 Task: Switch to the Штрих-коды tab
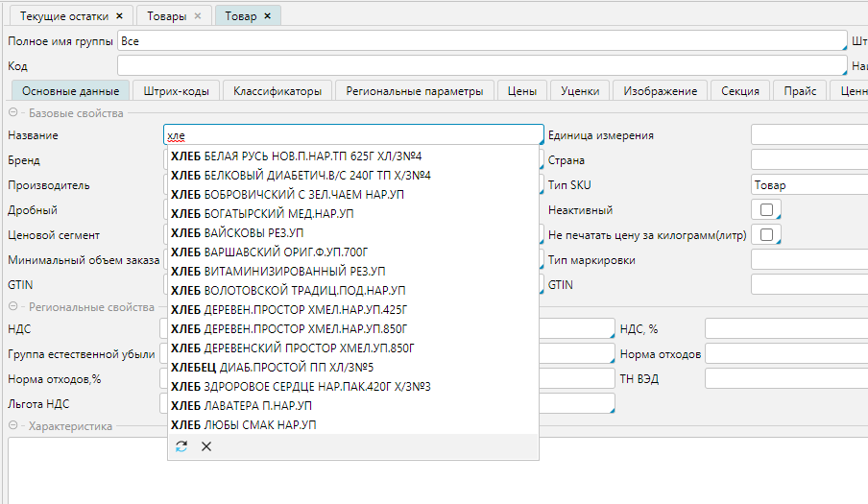point(176,91)
